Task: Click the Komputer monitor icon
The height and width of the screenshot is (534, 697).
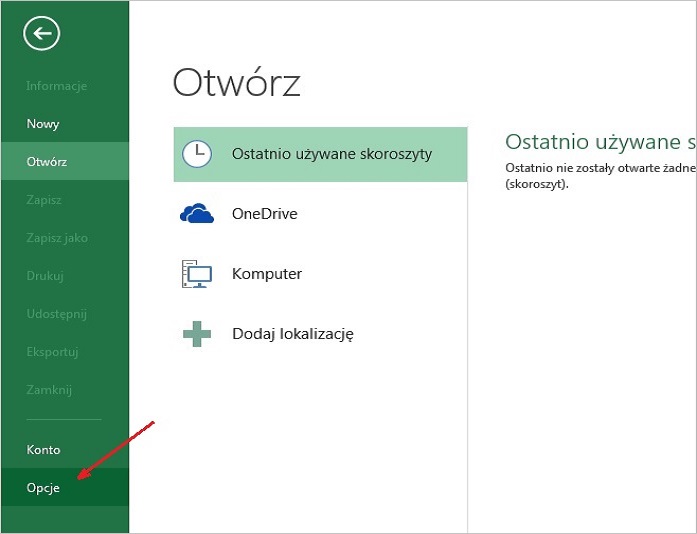Action: [197, 273]
